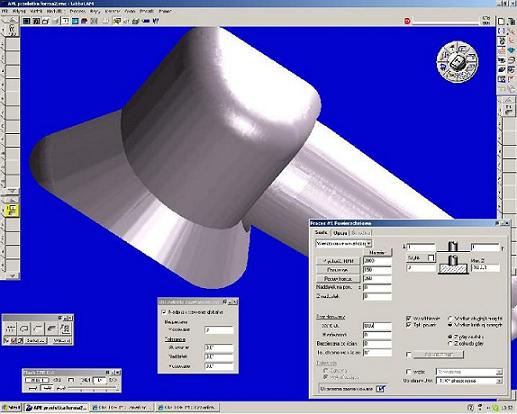Open the Widok menu
This screenshot has width=517, height=414.
[x=36, y=11]
